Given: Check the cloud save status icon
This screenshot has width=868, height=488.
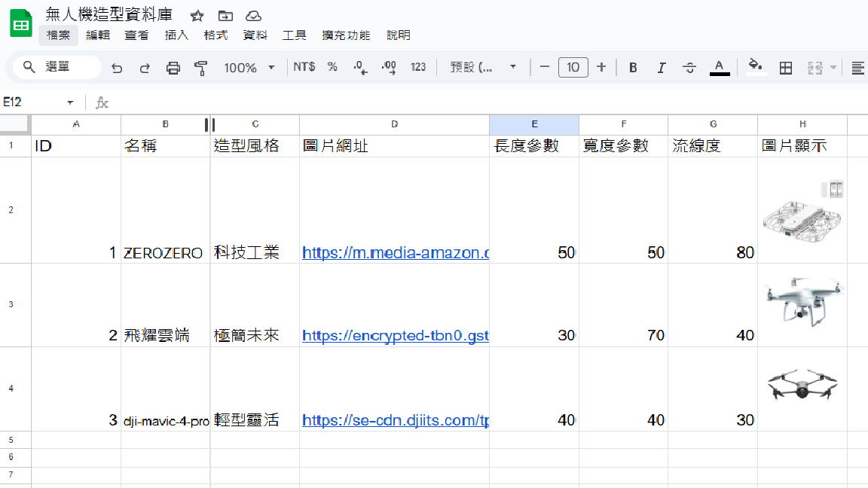Looking at the screenshot, I should point(253,16).
